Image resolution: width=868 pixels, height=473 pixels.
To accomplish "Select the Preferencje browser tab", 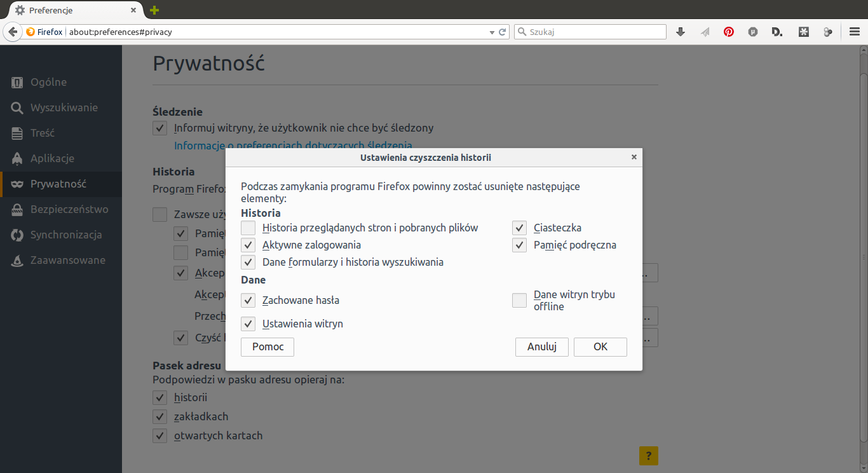I will coord(76,10).
